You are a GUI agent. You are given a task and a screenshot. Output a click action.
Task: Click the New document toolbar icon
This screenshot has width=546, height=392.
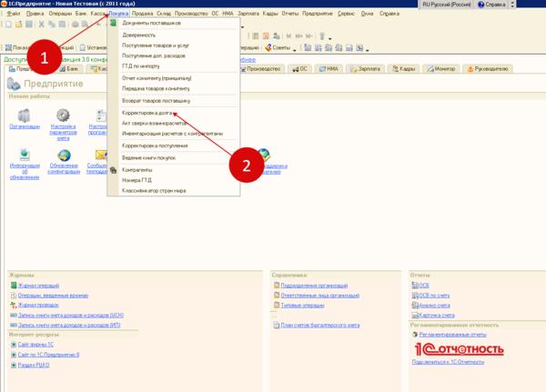coord(8,24)
